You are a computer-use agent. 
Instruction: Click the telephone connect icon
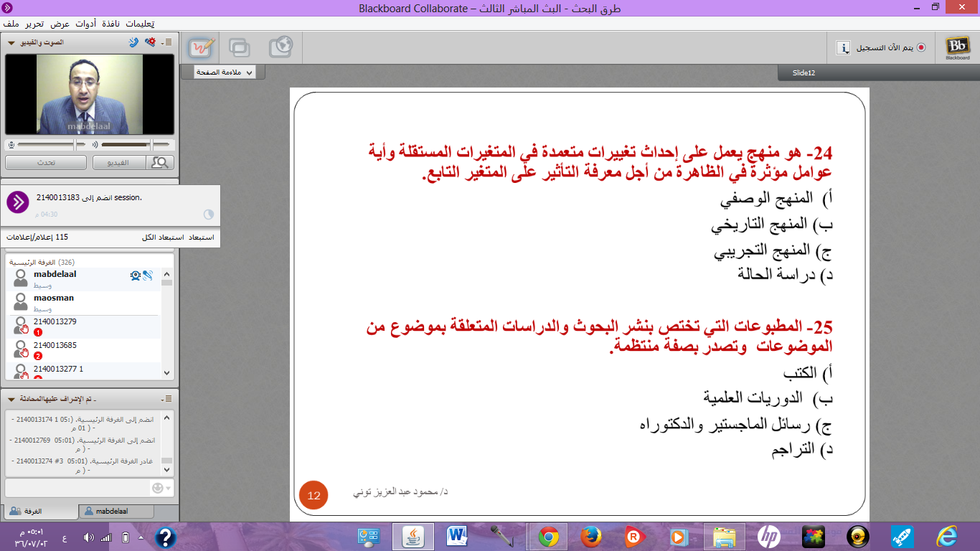[x=133, y=42]
